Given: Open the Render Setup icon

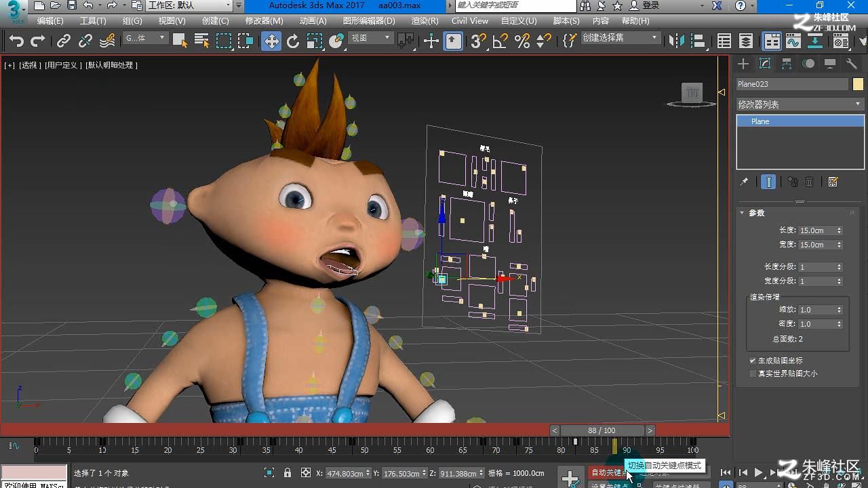Looking at the screenshot, I should (841, 41).
